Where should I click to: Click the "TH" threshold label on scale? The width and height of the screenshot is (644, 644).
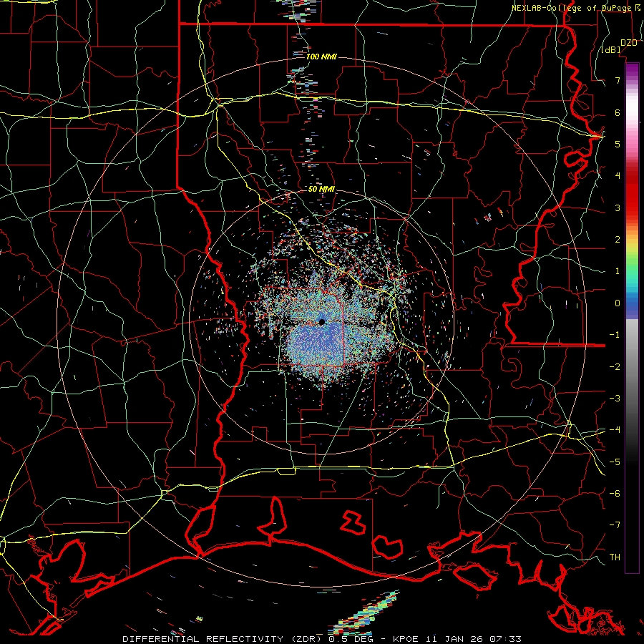click(615, 557)
